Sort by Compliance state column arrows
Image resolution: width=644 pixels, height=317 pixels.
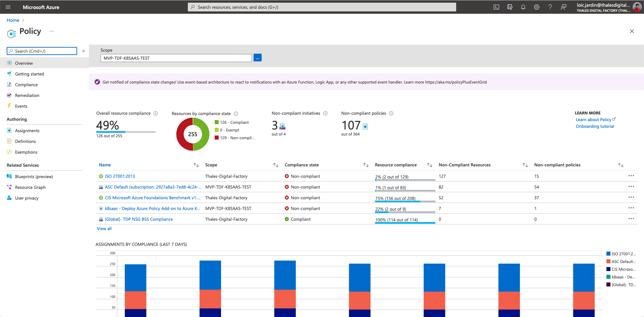tap(366, 165)
